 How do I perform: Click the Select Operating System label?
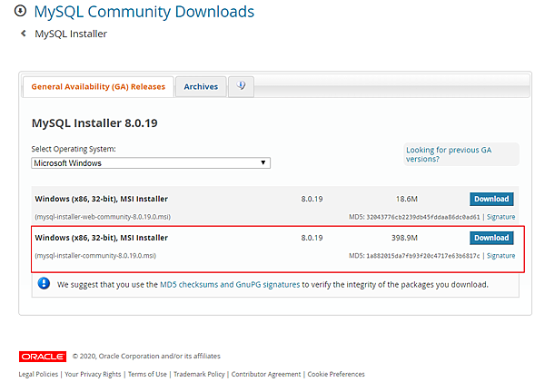coord(74,149)
